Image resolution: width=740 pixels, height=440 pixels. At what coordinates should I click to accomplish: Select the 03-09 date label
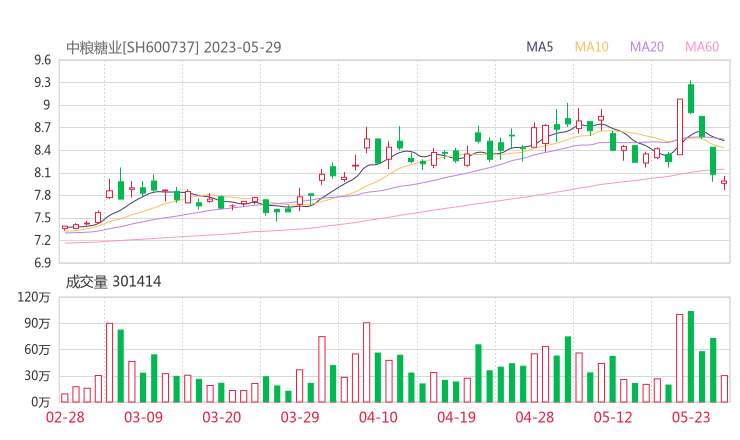pos(143,417)
